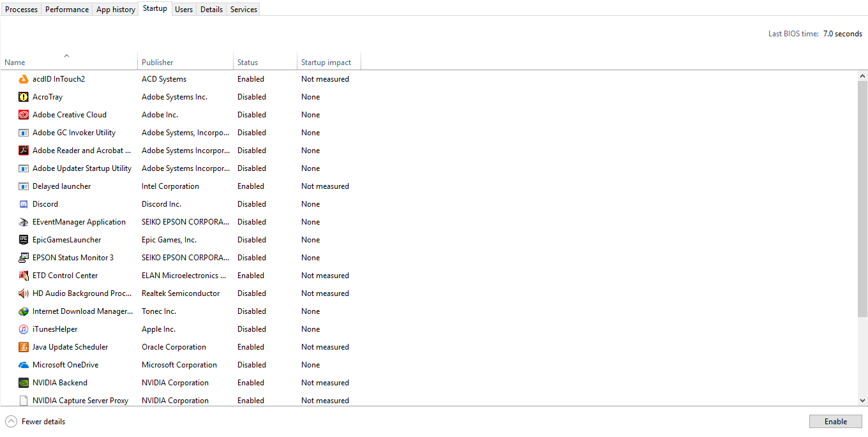Click the scrollbar down arrow
The width and height of the screenshot is (868, 437).
pyautogui.click(x=863, y=400)
